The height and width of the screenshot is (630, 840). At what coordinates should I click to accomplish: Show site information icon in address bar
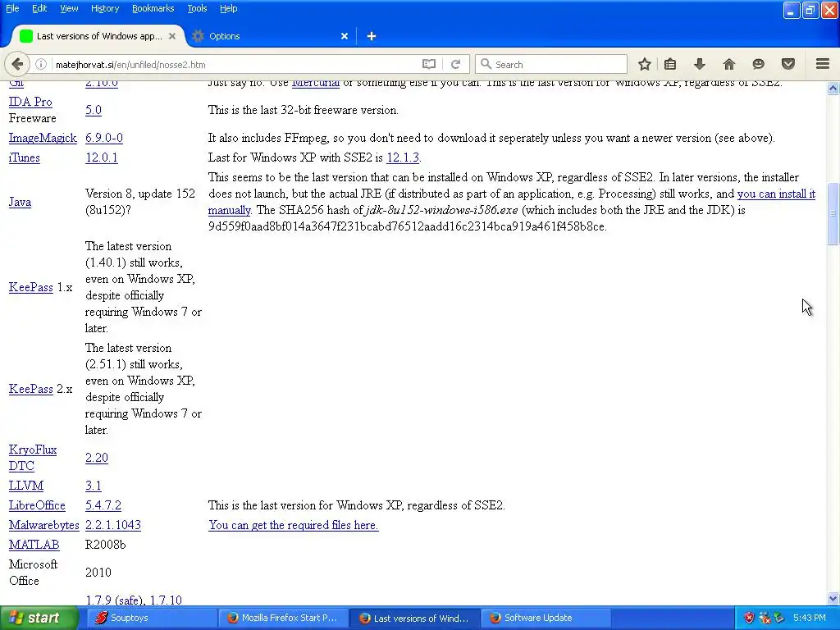[41, 64]
